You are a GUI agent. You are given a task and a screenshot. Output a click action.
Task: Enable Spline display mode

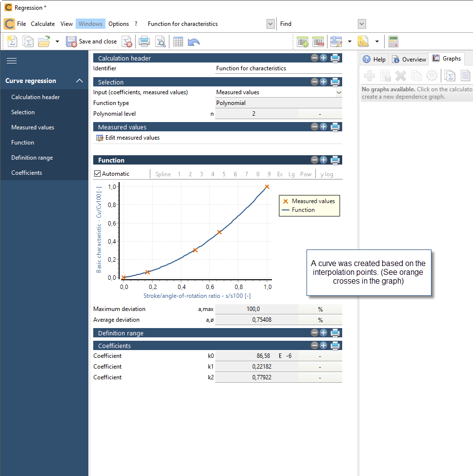pyautogui.click(x=163, y=174)
